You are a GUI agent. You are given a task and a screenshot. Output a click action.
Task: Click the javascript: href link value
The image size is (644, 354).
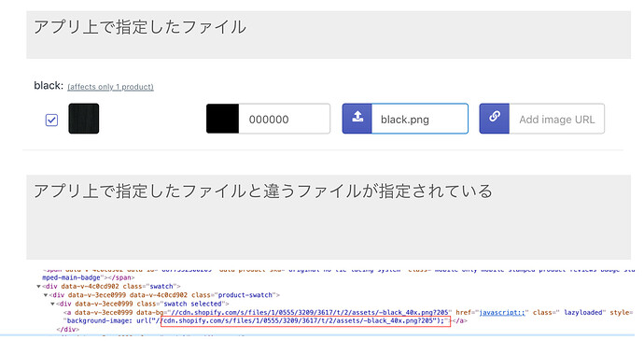coord(502,313)
